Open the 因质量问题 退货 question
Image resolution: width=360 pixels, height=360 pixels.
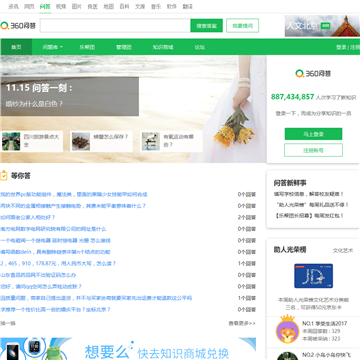point(96,298)
